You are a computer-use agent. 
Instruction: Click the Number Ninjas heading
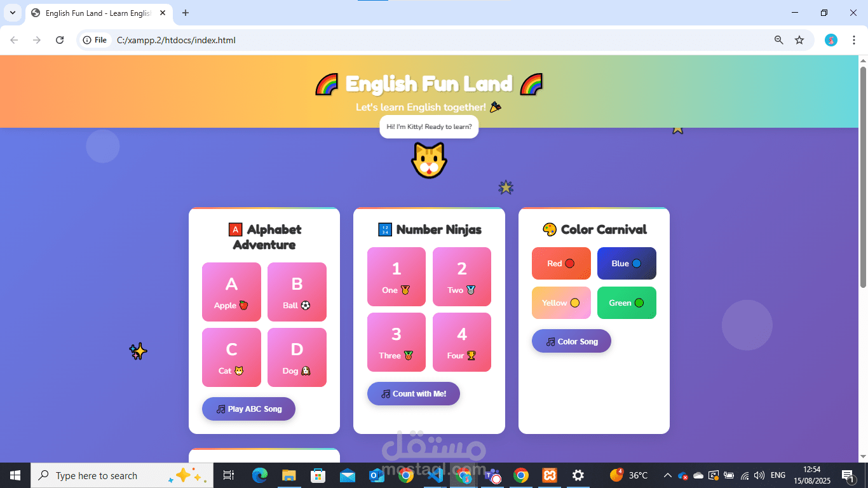pyautogui.click(x=430, y=229)
